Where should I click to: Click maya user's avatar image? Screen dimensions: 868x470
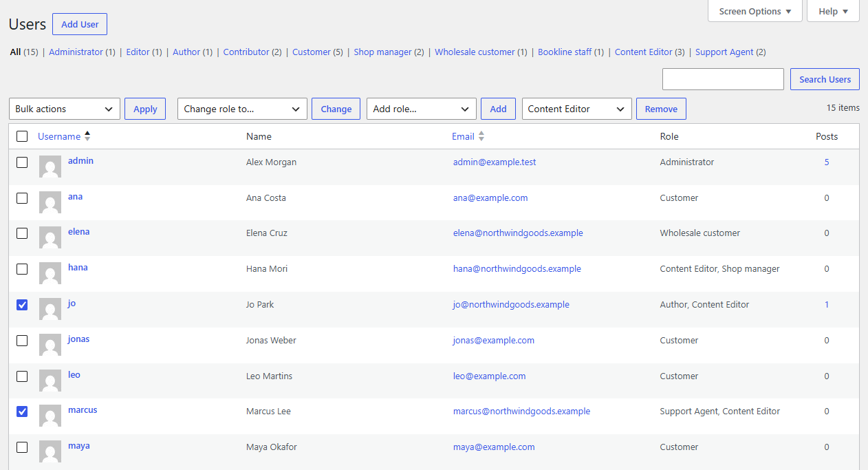click(x=50, y=451)
